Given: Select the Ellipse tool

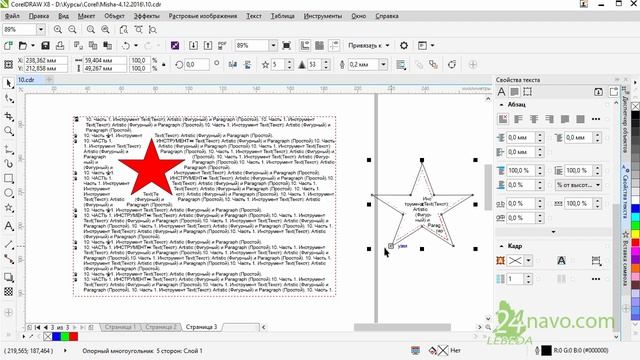Looking at the screenshot, I should pos(9,193).
